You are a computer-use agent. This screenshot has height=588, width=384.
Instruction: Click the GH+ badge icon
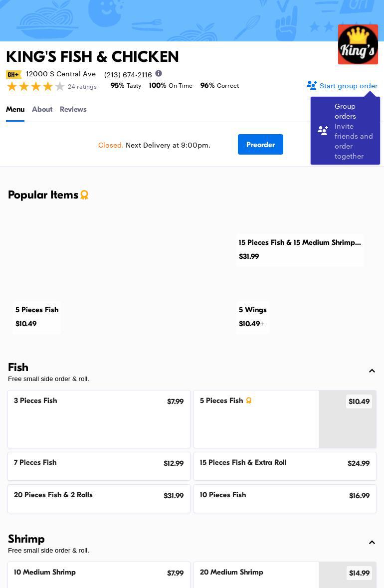click(13, 74)
